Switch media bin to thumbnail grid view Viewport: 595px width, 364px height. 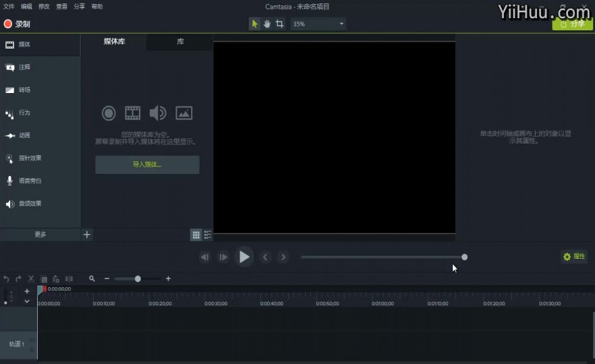196,235
